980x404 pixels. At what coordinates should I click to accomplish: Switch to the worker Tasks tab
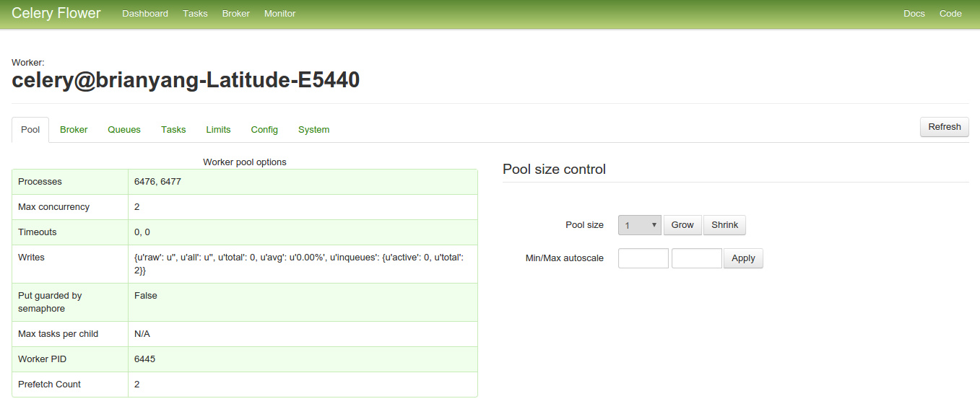[x=173, y=130]
